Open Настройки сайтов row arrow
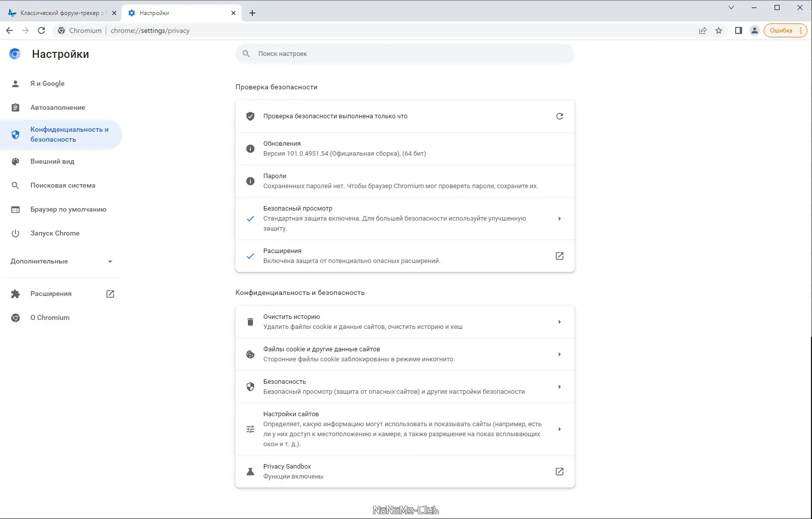 coord(560,429)
